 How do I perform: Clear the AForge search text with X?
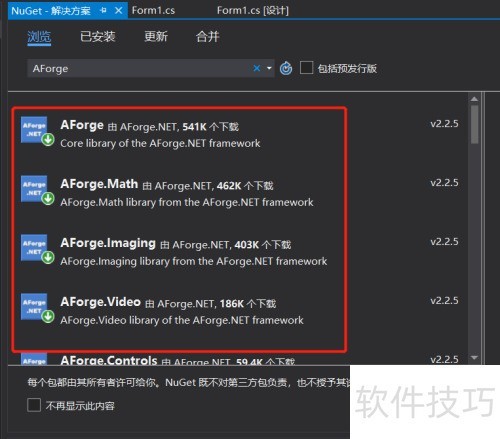coord(257,68)
